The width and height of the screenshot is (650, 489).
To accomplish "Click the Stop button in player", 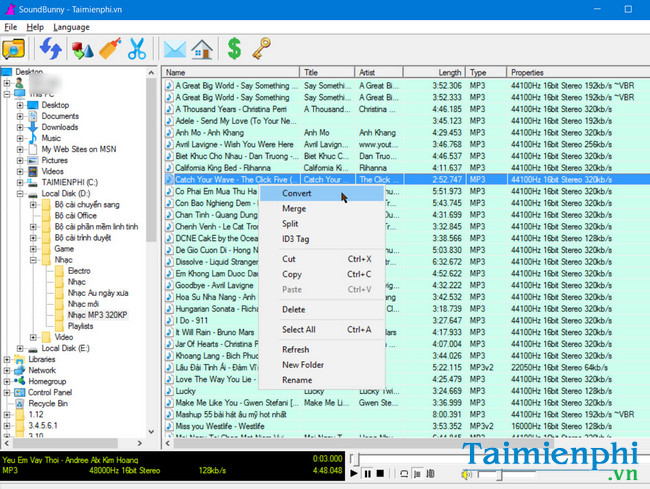I will pyautogui.click(x=380, y=473).
